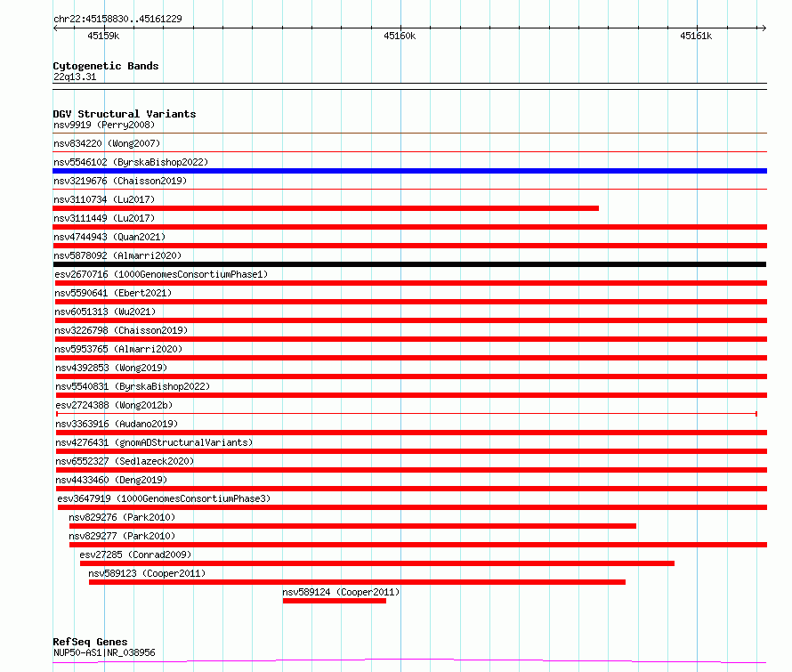Open nsv3226798 (Chaisson2019) label

(x=121, y=330)
